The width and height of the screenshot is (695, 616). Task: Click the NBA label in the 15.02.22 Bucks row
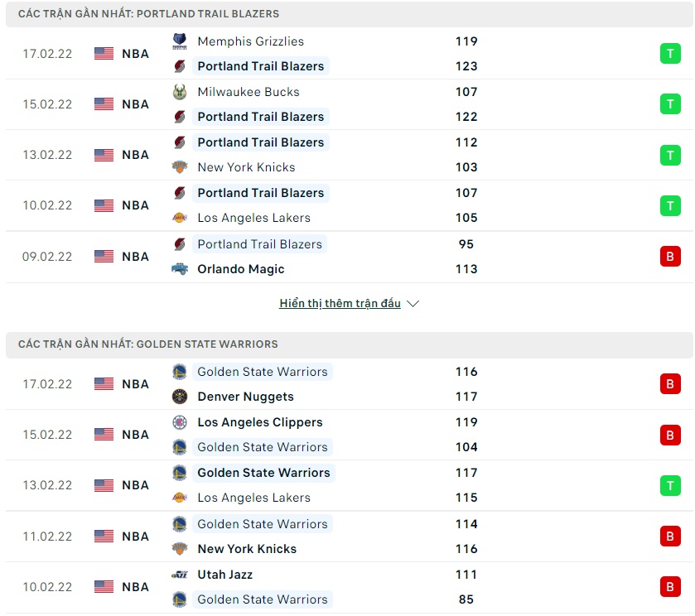point(136,104)
